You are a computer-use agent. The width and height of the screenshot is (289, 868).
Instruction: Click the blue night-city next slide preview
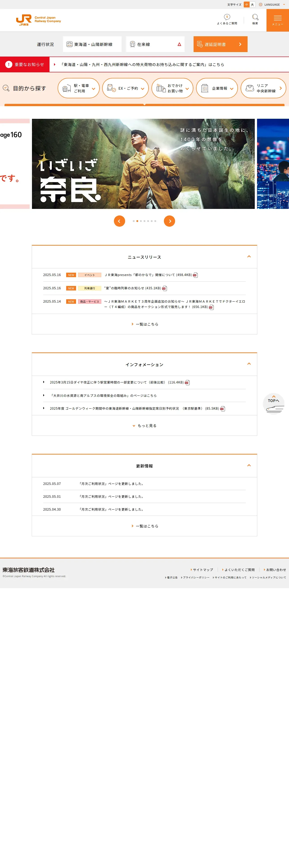coord(273,164)
